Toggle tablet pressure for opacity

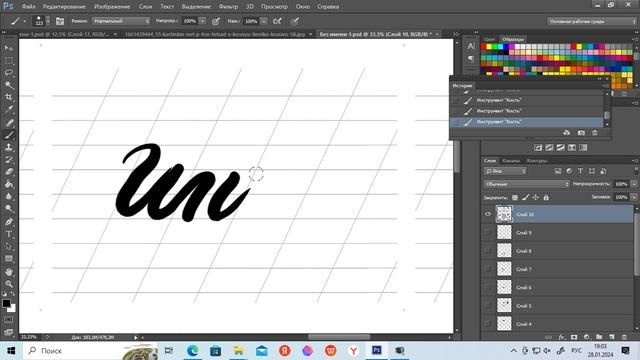pos(216,21)
